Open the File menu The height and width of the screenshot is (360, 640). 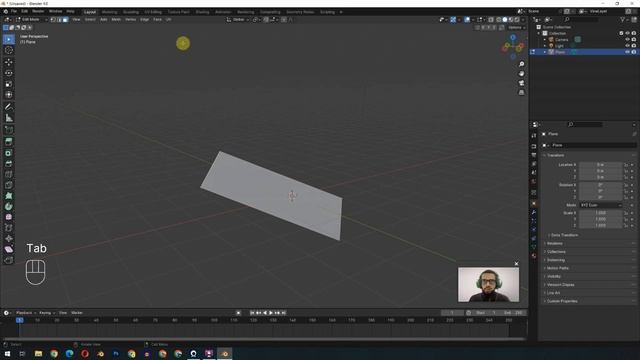(14, 11)
